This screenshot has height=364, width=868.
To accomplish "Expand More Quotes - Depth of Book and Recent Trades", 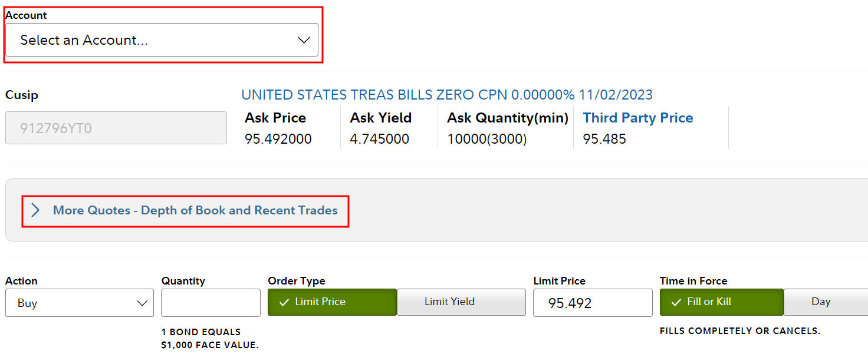I will pyautogui.click(x=196, y=210).
